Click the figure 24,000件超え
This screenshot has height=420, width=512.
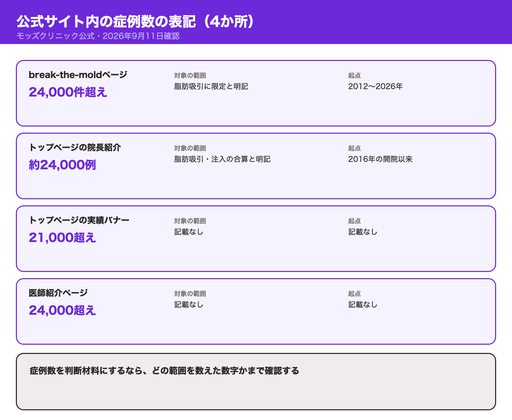click(68, 92)
